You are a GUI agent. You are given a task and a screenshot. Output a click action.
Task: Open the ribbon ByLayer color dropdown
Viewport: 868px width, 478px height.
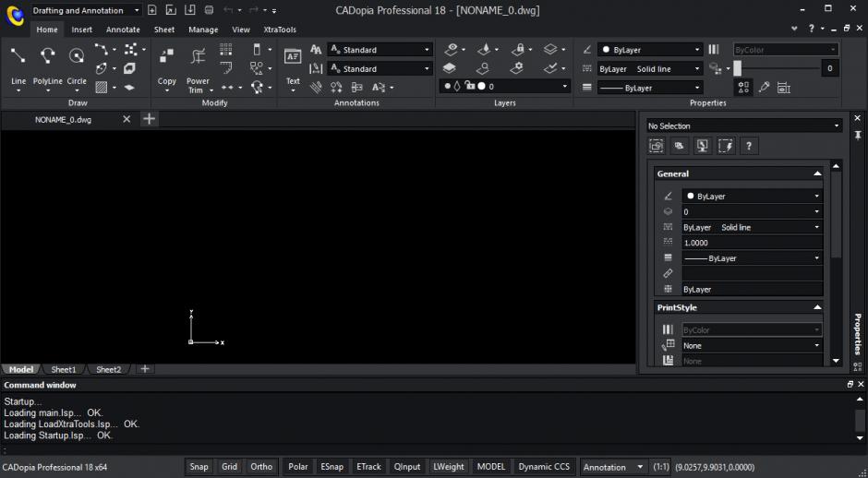650,50
